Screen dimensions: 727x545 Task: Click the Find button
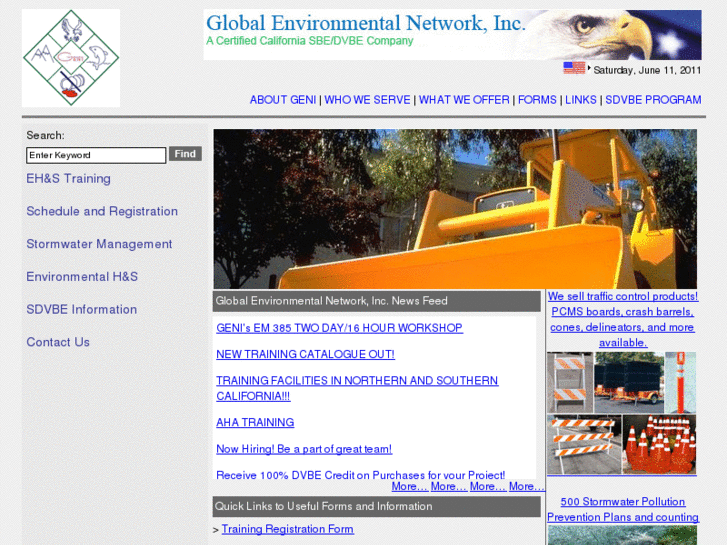185,154
